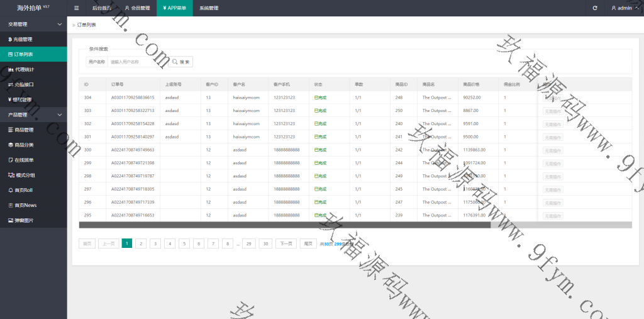Open 商品管理 product management

(x=24, y=130)
